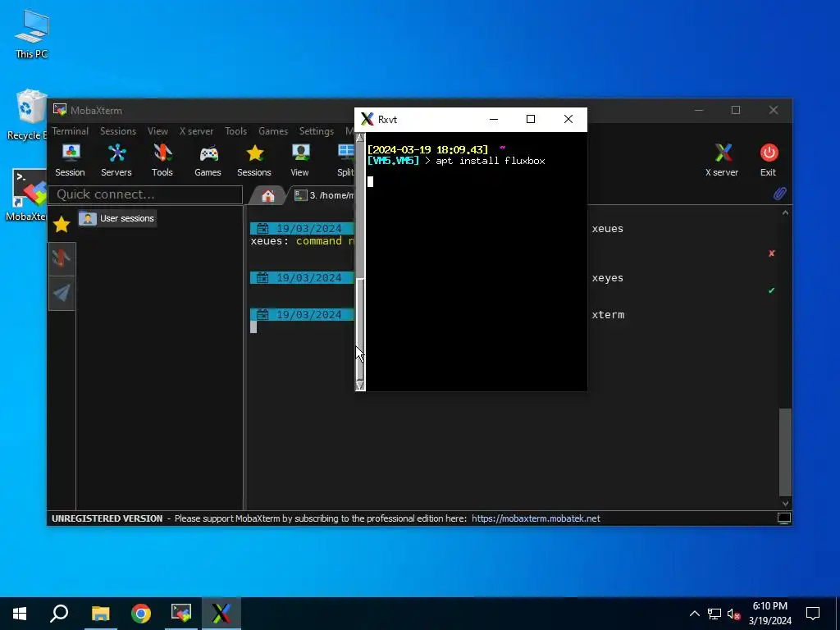Image resolution: width=840 pixels, height=630 pixels.
Task: Switch to the X server Rxvt taskbar icon
Action: tap(221, 614)
